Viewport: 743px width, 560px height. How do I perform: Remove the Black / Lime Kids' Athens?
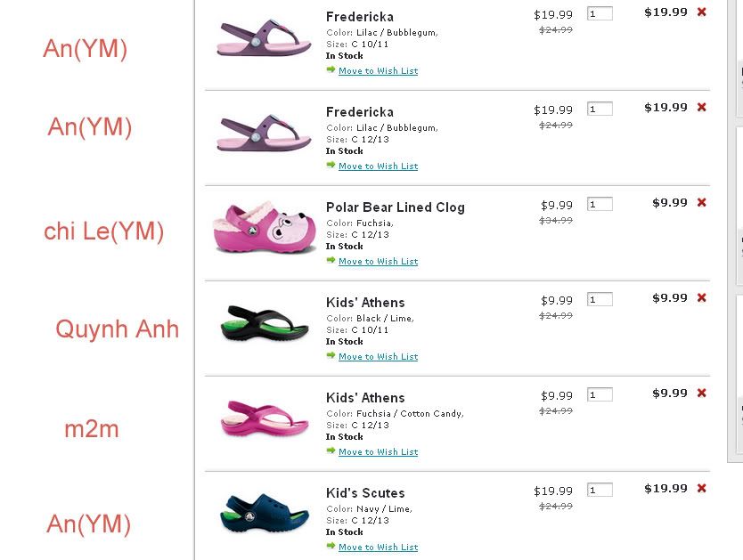pyautogui.click(x=702, y=298)
